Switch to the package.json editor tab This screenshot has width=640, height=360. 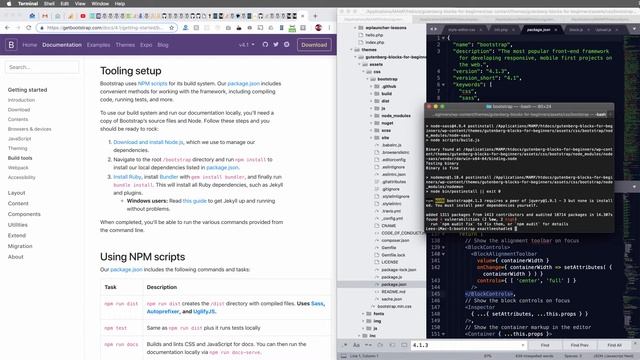(539, 29)
